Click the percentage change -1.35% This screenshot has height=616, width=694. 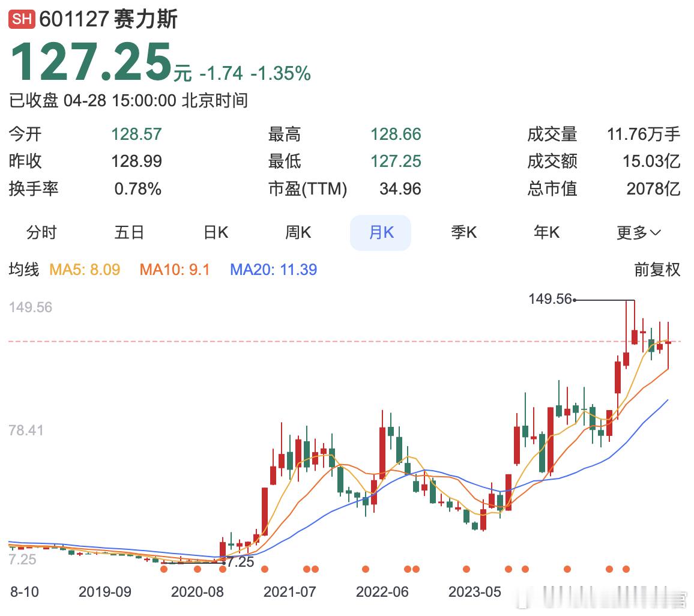[280, 73]
